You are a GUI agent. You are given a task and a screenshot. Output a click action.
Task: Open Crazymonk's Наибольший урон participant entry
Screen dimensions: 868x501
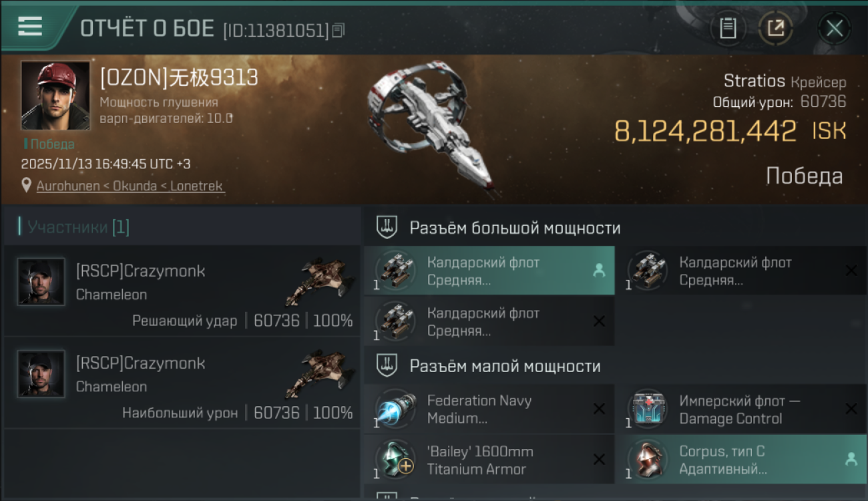click(x=182, y=383)
